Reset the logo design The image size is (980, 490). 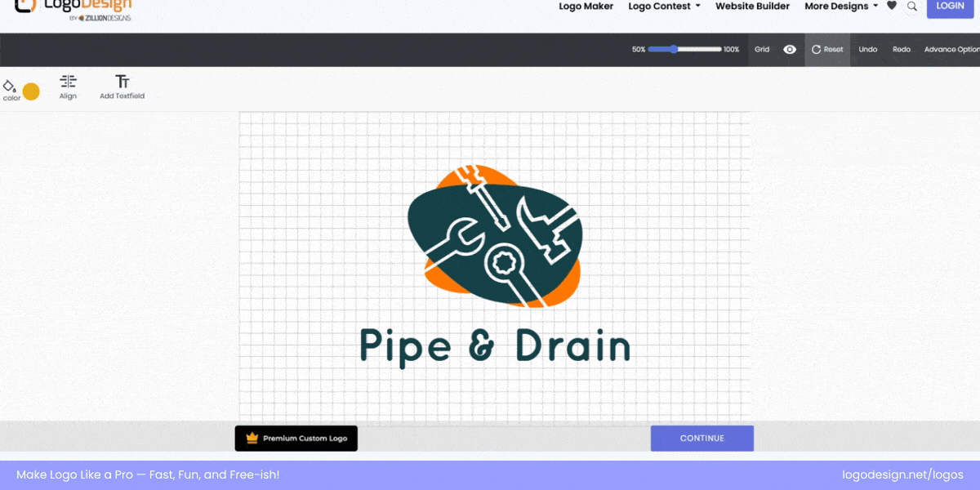pyautogui.click(x=827, y=50)
